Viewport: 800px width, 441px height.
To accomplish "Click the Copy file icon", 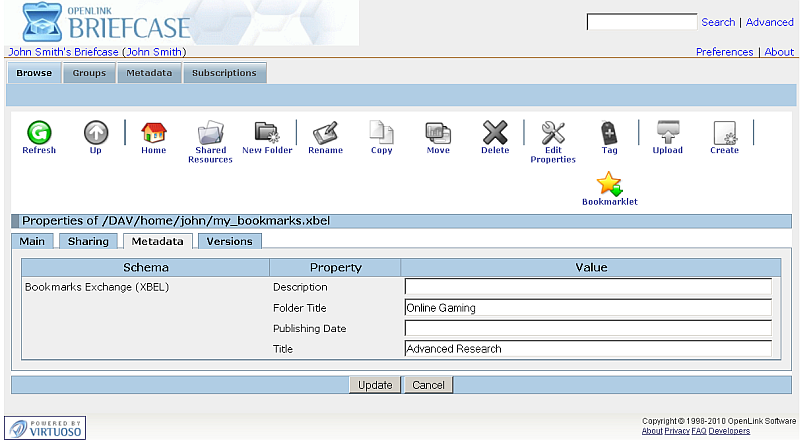I will point(381,133).
